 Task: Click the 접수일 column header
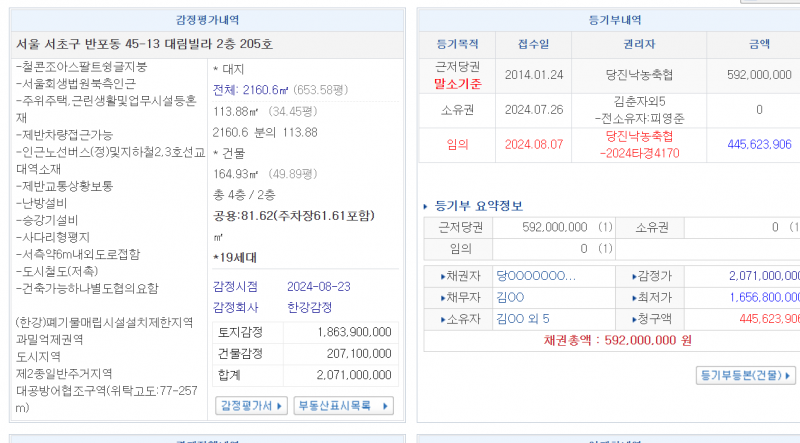533,44
